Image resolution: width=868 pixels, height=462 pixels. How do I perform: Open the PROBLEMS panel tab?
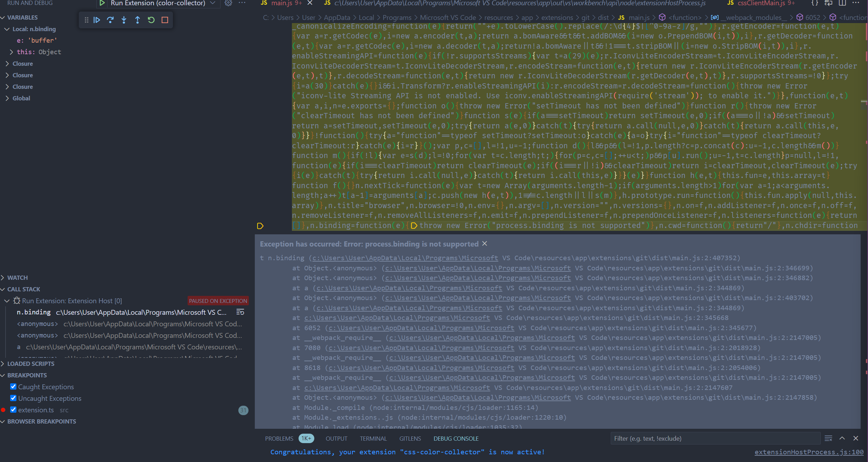(279, 439)
